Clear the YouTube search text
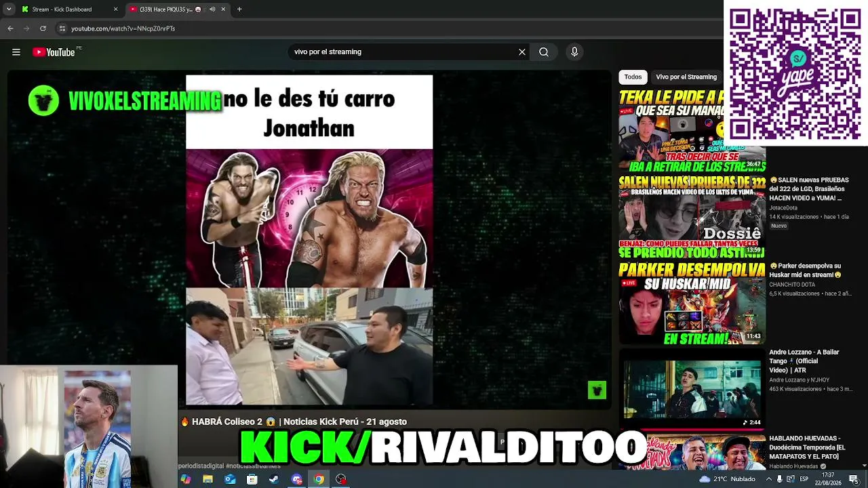Screen dimensions: 868x488 522,52
